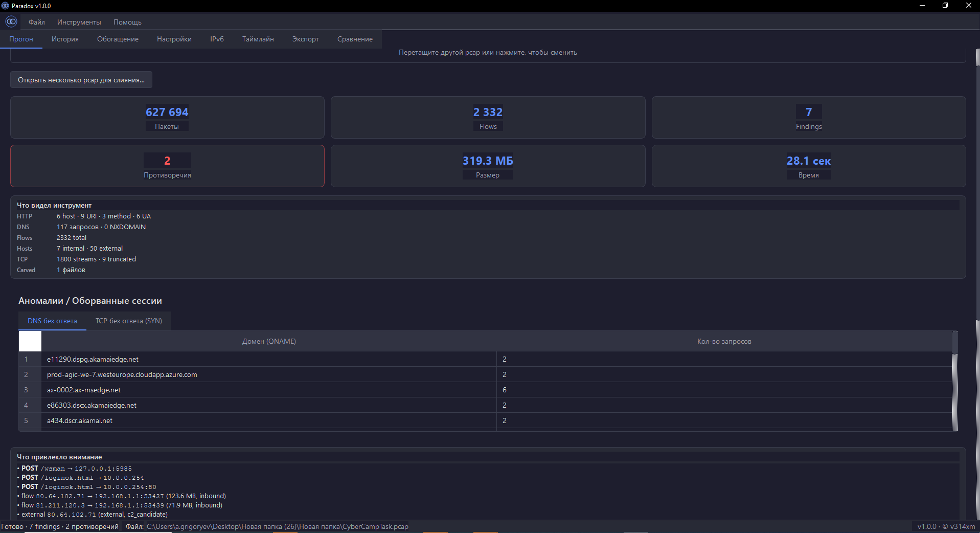The height and width of the screenshot is (533, 980).
Task: Click flow 81.211.120.3 71.9 MB finding
Action: click(120, 505)
